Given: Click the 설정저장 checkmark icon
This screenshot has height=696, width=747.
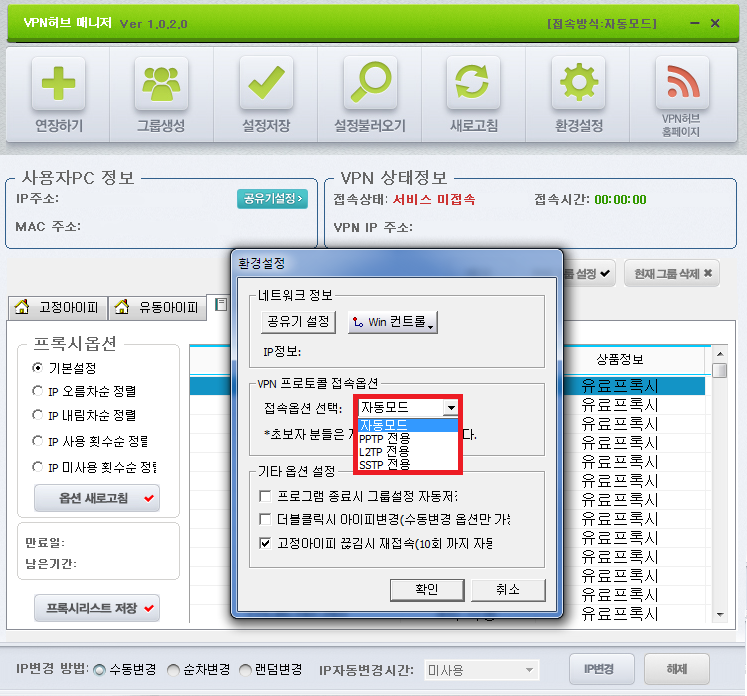Looking at the screenshot, I should pos(266,84).
